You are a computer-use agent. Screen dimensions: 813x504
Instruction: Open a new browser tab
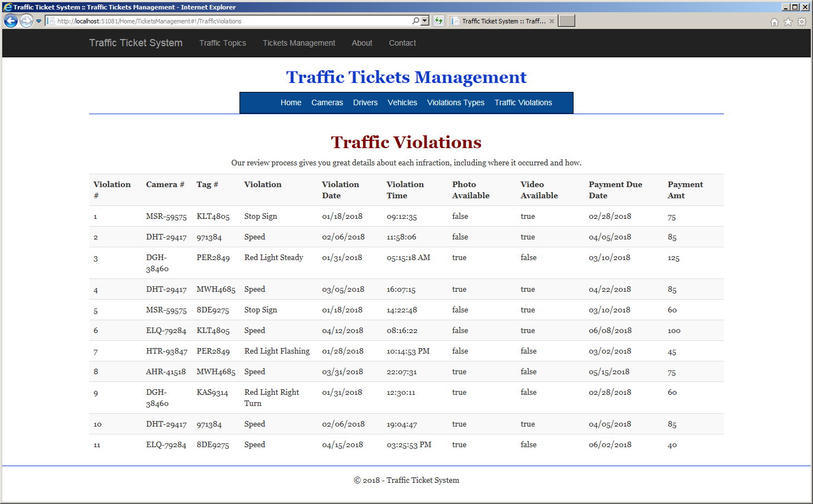point(566,21)
